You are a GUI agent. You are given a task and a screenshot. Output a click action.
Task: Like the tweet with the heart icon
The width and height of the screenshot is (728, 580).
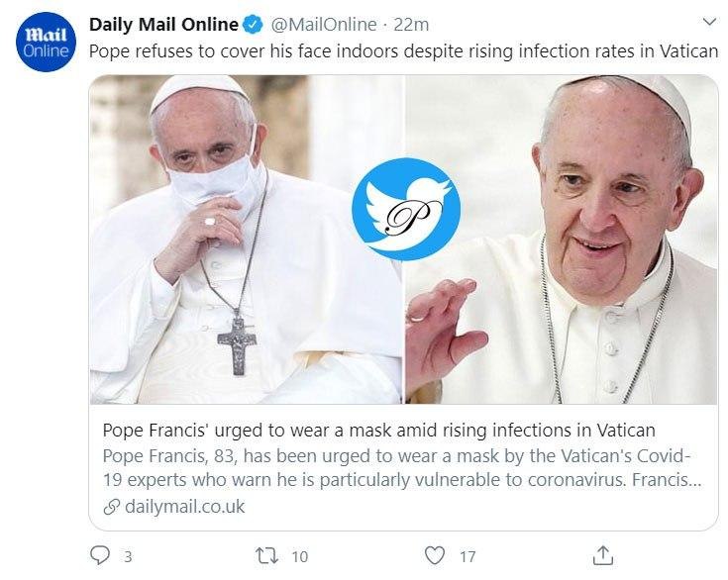click(x=435, y=556)
